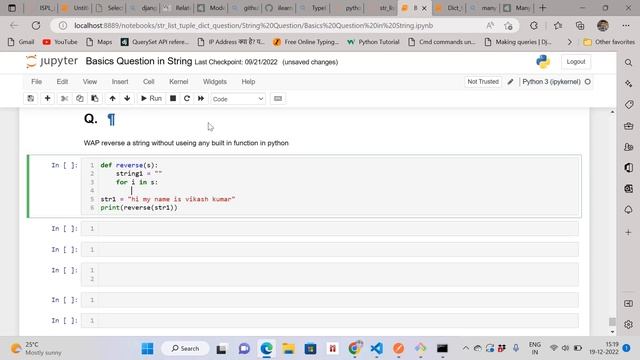Open the Help menu
Image resolution: width=640 pixels, height=360 pixels.
pos(248,82)
